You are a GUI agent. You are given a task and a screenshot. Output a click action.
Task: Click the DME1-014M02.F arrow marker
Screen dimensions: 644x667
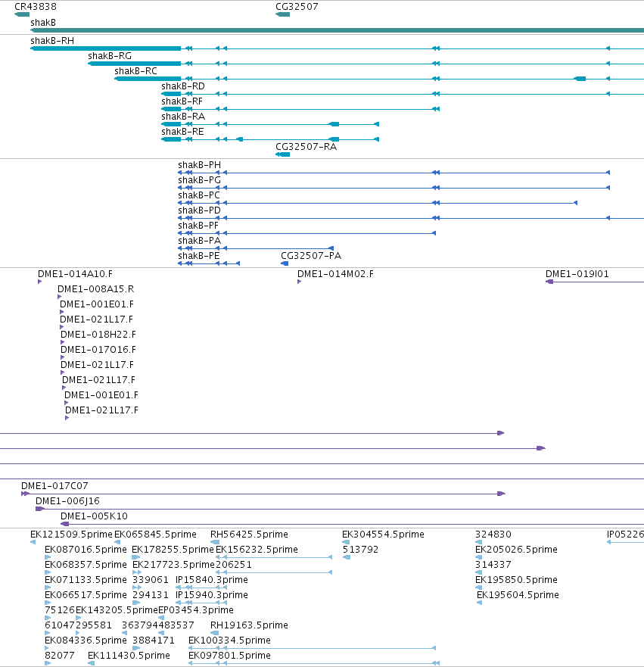point(299,282)
